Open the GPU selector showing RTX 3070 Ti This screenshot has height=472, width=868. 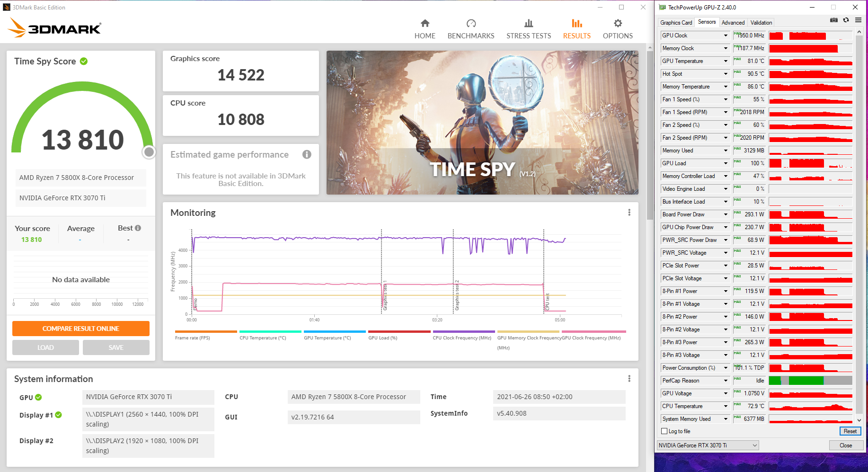708,445
